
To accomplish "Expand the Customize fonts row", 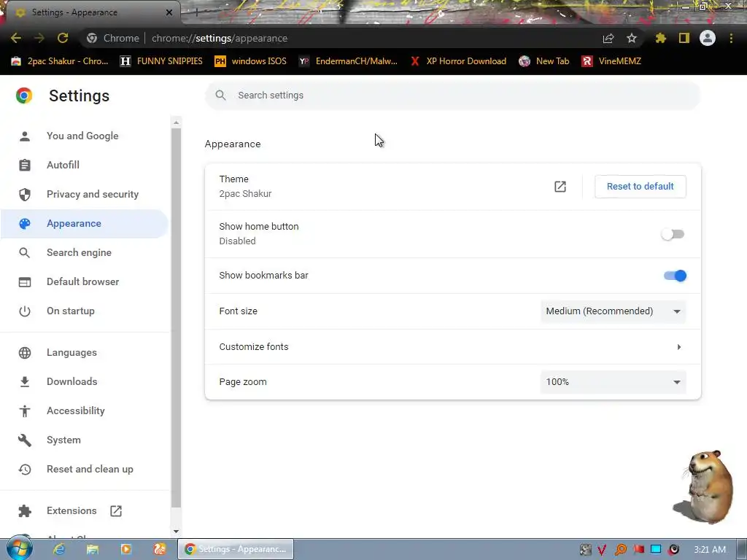I will (452, 346).
